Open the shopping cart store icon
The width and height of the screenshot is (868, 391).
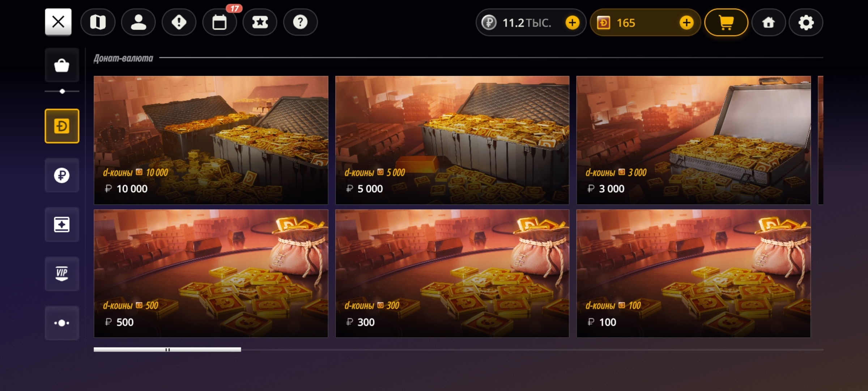(726, 22)
